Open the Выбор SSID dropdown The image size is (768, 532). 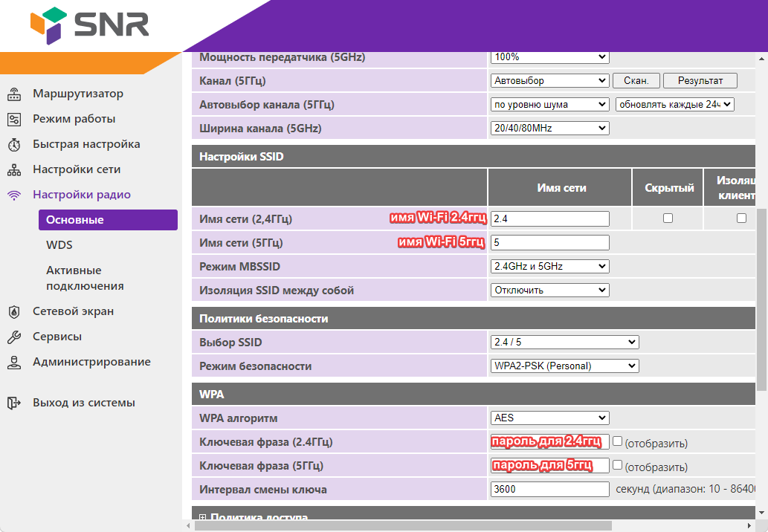click(565, 342)
